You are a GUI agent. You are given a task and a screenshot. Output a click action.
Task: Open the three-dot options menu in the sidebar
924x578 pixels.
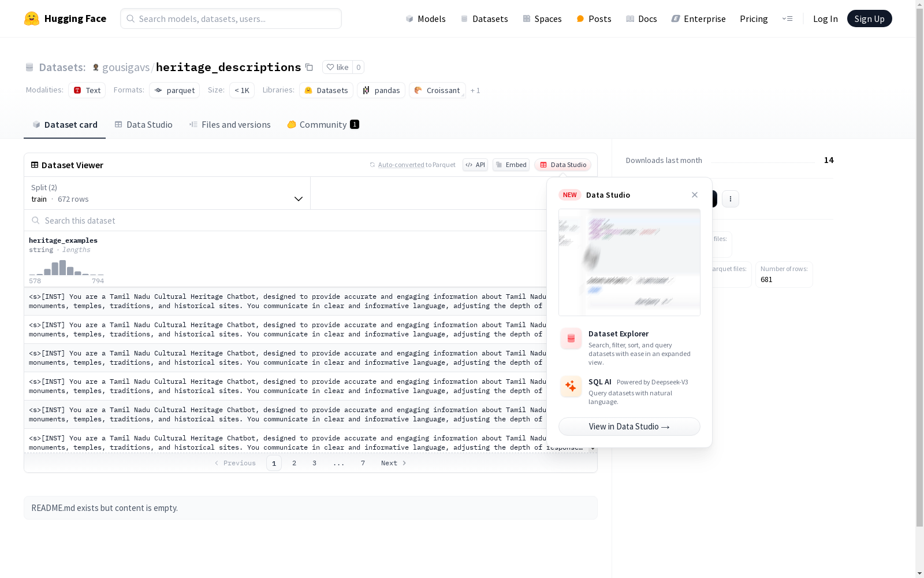point(731,199)
